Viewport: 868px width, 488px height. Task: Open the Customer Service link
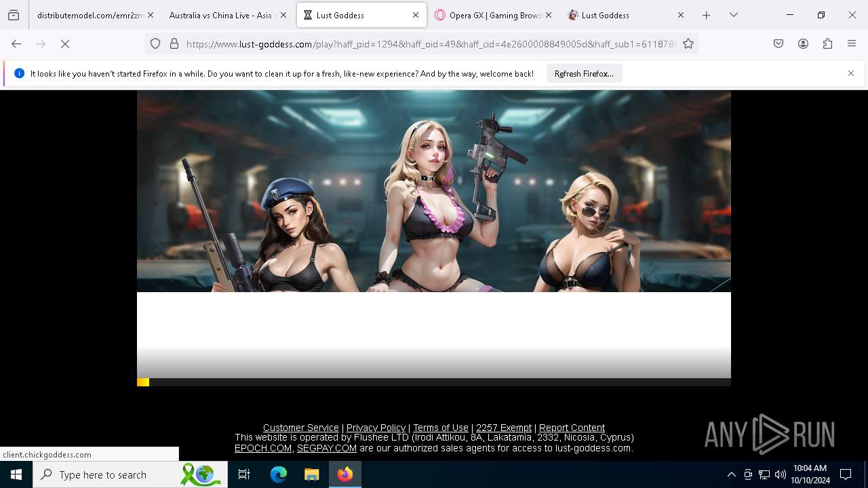point(301,428)
